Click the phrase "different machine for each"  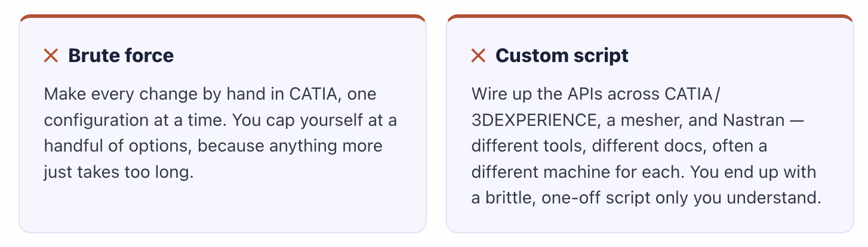tap(577, 173)
